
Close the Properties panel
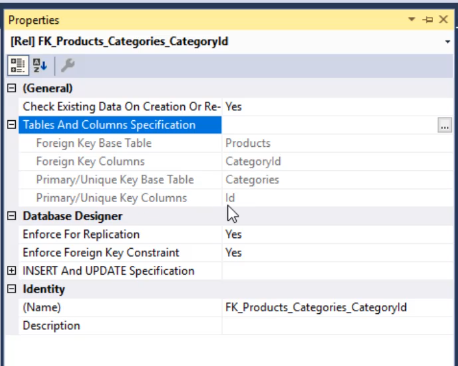coord(443,19)
